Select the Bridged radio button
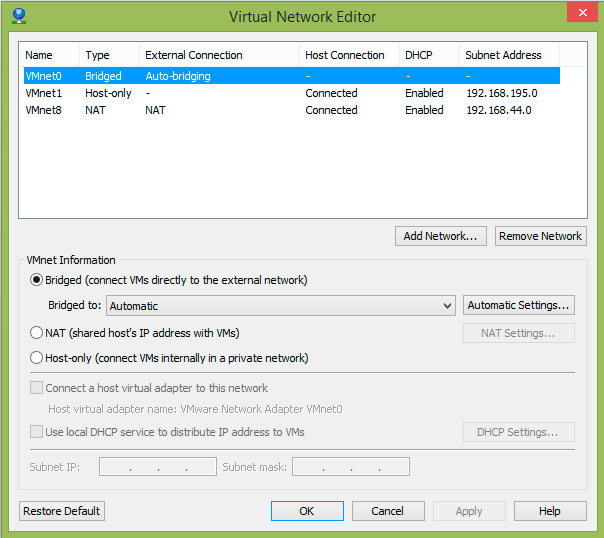 37,280
